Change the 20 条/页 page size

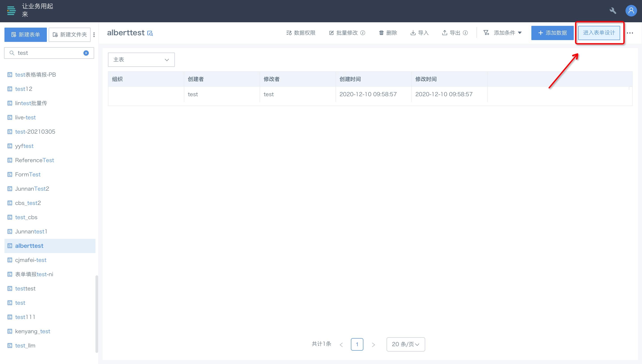coord(406,344)
